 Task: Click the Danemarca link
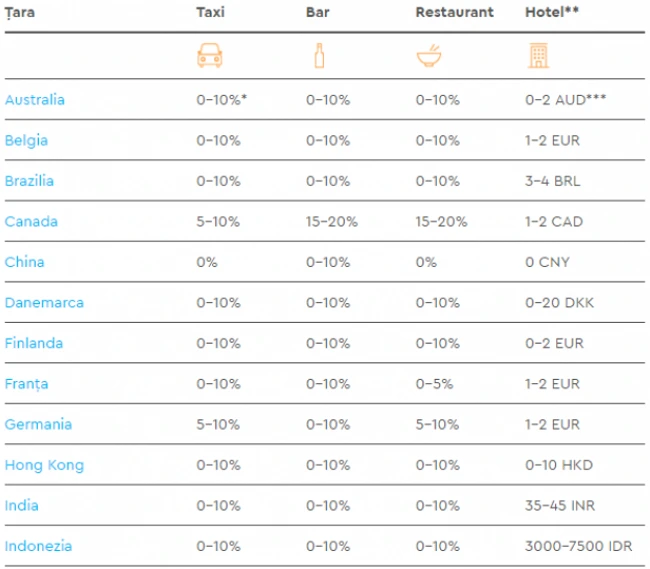coord(44,303)
